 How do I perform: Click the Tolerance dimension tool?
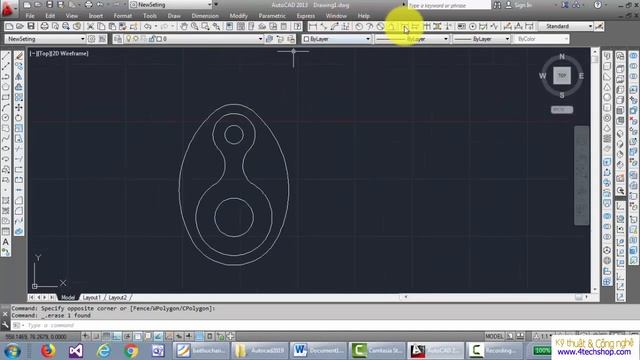(461, 27)
